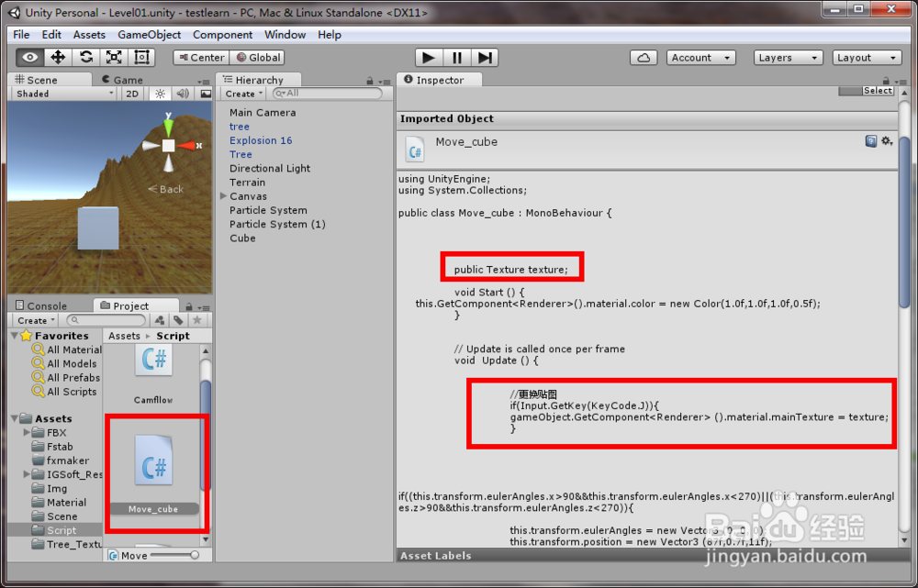This screenshot has width=918, height=588.
Task: Select the Move_cube script asset
Action: pyautogui.click(x=153, y=474)
